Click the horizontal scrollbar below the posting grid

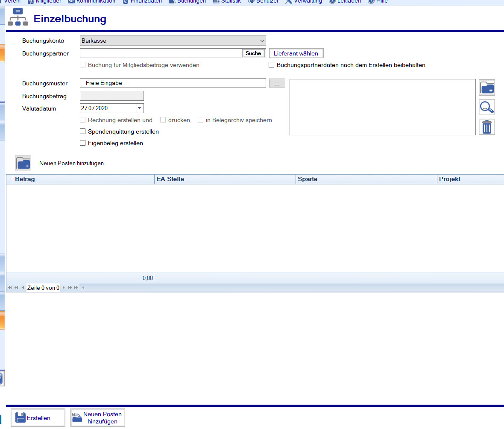tap(256, 288)
